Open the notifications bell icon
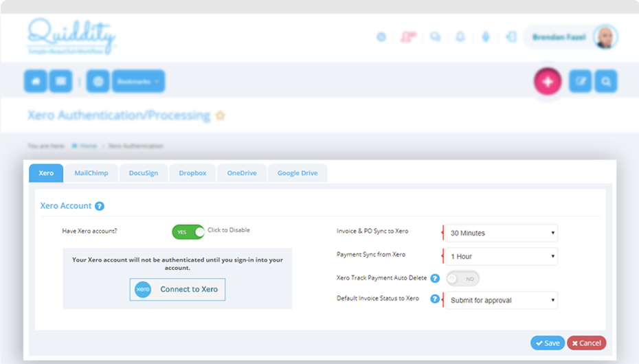This screenshot has width=639, height=364. click(x=460, y=37)
